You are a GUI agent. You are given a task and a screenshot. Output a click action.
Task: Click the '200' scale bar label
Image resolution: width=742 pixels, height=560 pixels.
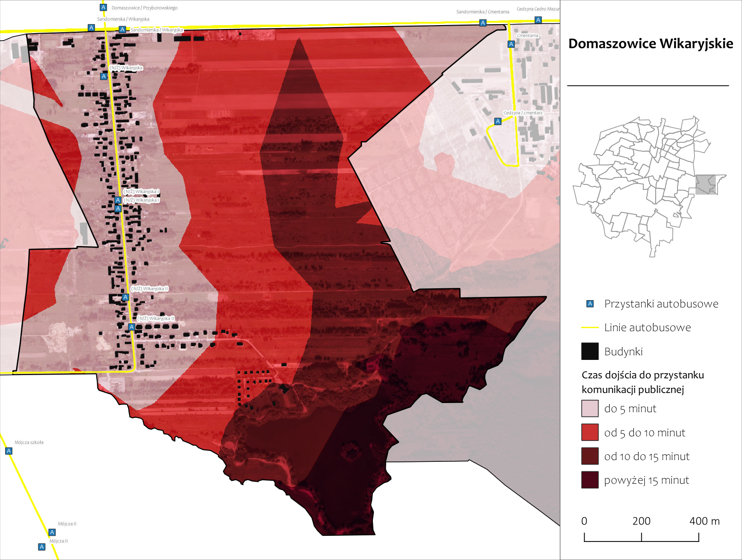pos(641,521)
